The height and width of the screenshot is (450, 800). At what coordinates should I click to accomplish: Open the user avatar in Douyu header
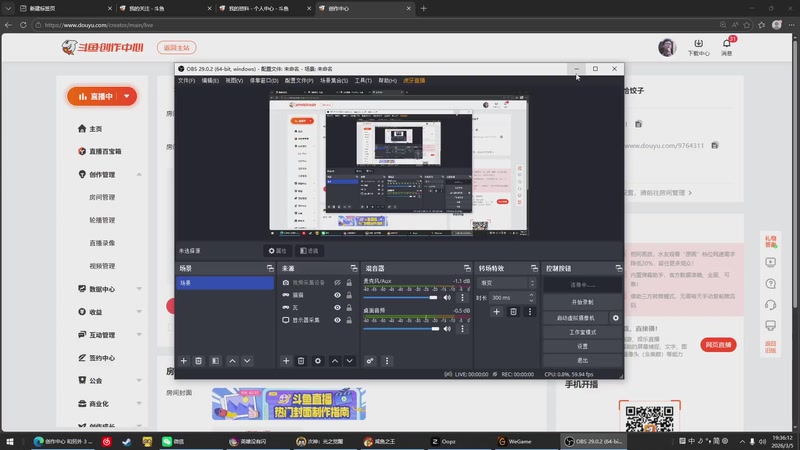[667, 47]
